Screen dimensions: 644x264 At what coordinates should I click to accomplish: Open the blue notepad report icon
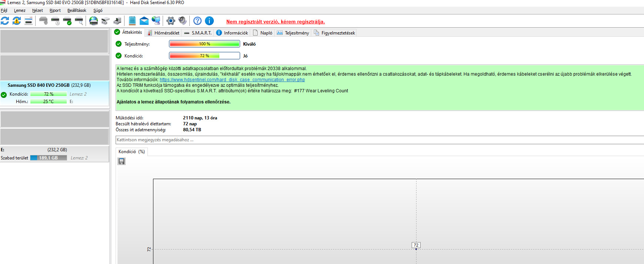pos(132,21)
